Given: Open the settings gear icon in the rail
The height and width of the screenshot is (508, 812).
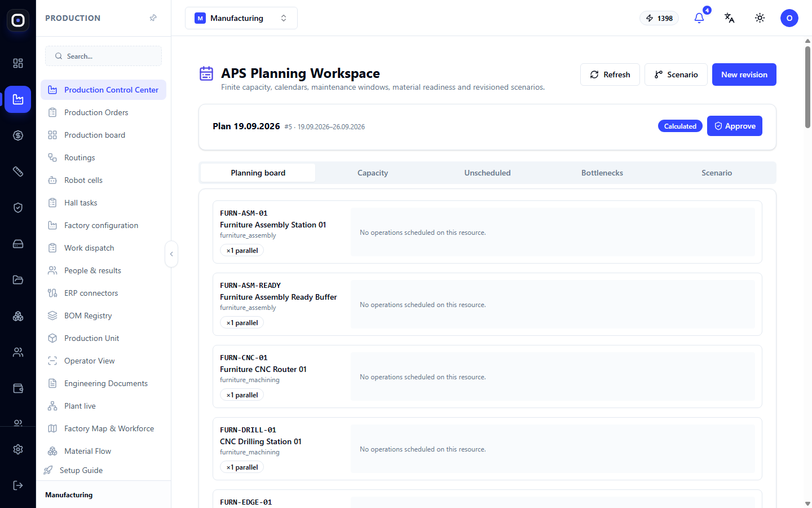Looking at the screenshot, I should (x=18, y=449).
